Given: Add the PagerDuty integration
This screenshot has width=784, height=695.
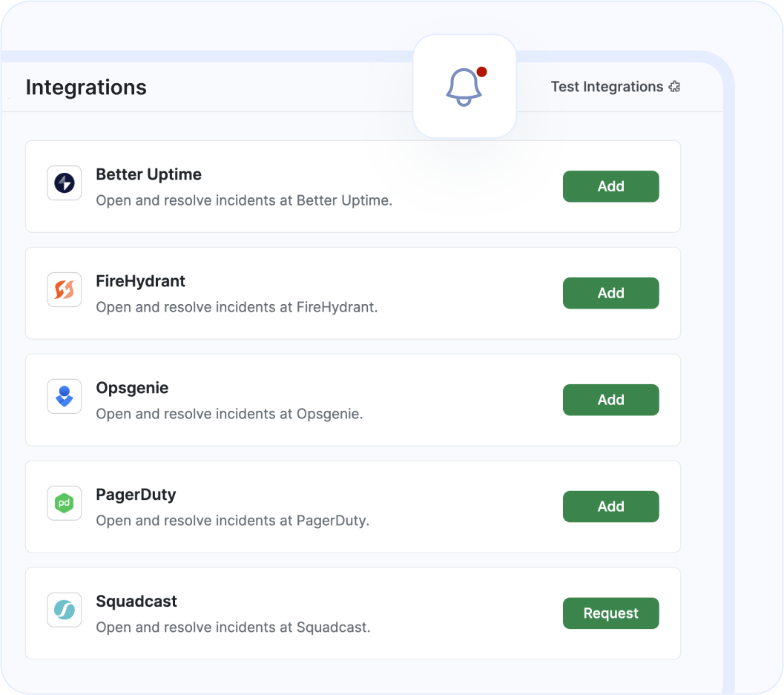Looking at the screenshot, I should (610, 506).
